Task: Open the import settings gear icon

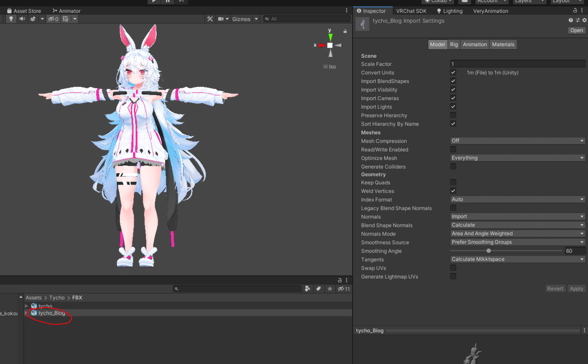Action: 584,21
